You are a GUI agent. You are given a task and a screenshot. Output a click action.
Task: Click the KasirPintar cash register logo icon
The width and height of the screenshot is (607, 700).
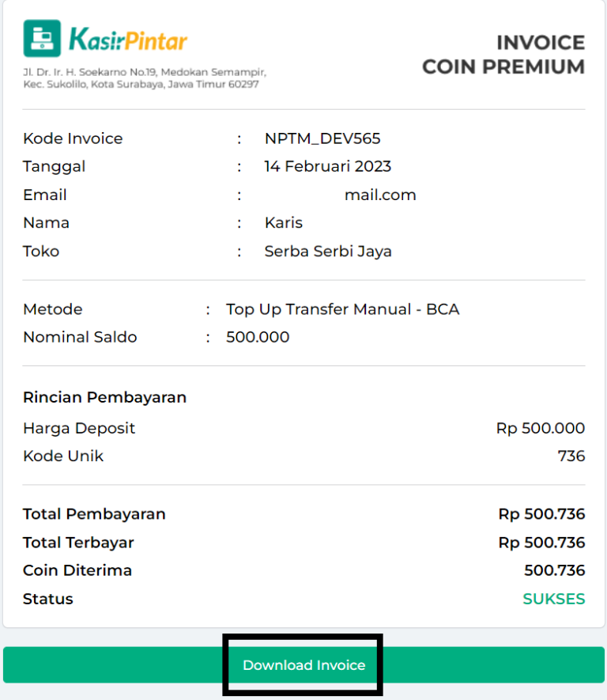(x=43, y=37)
